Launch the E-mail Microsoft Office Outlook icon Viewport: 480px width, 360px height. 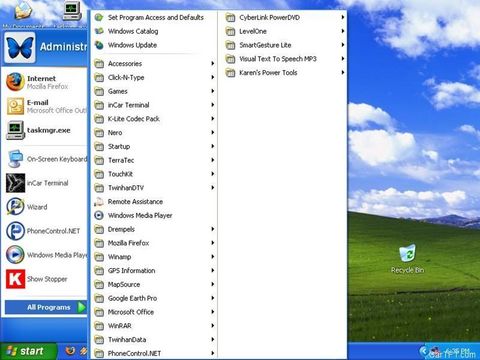click(15, 106)
